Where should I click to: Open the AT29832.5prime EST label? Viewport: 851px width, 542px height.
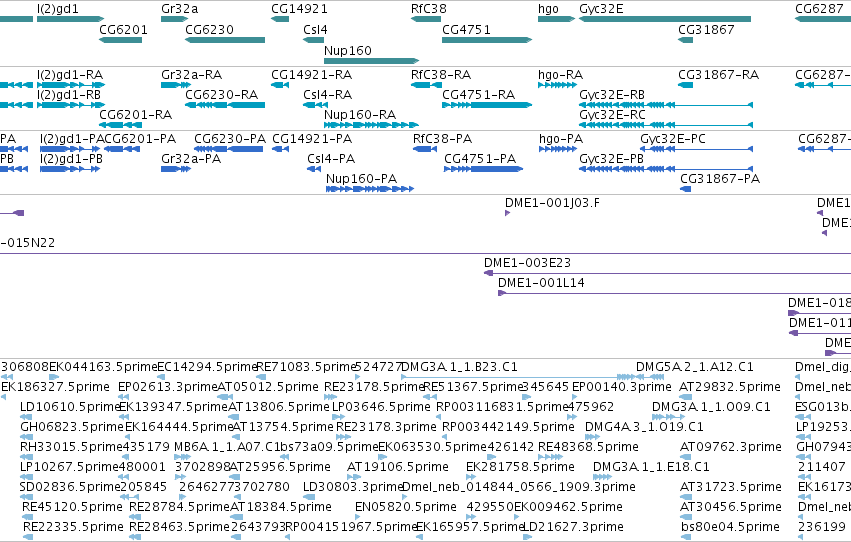(730, 387)
